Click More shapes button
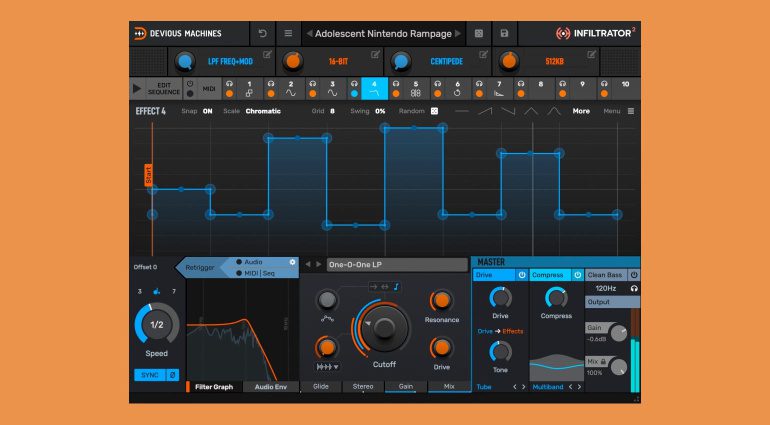Image resolution: width=770 pixels, height=425 pixels. pos(581,111)
